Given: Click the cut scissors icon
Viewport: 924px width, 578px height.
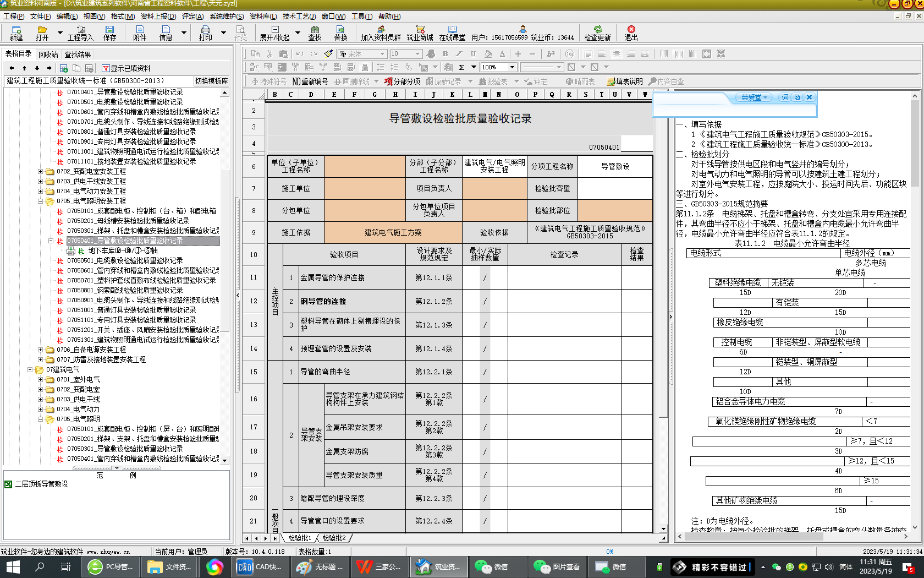Looking at the screenshot, I should point(269,53).
